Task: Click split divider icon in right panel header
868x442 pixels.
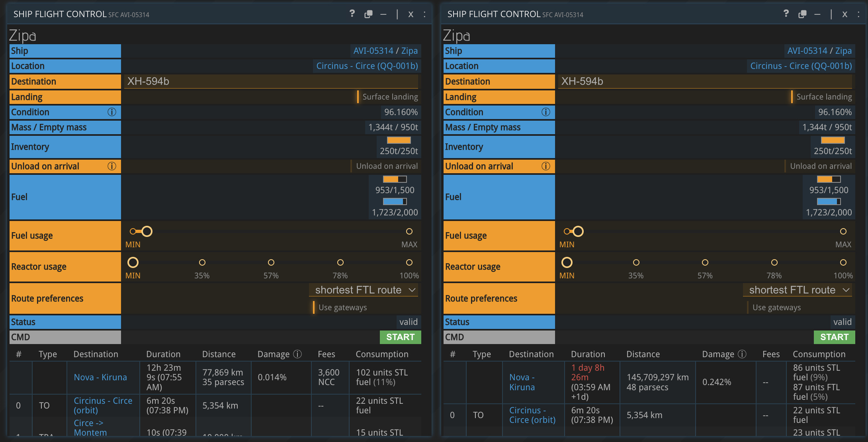Action: coord(831,14)
